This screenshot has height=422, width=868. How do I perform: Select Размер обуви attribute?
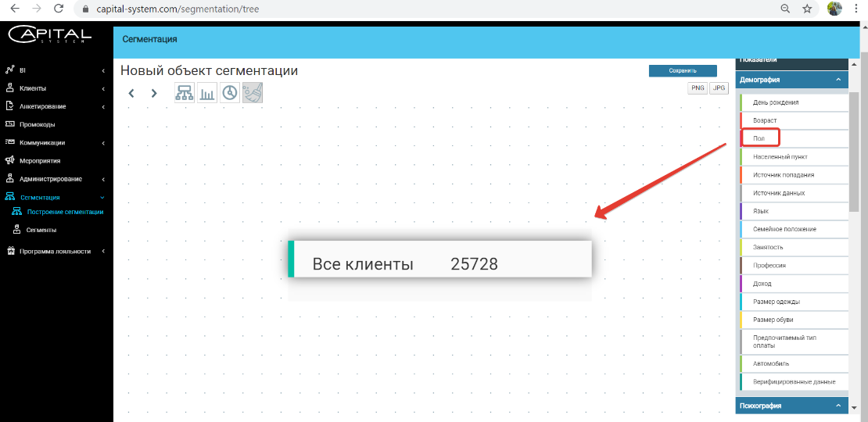coord(794,320)
